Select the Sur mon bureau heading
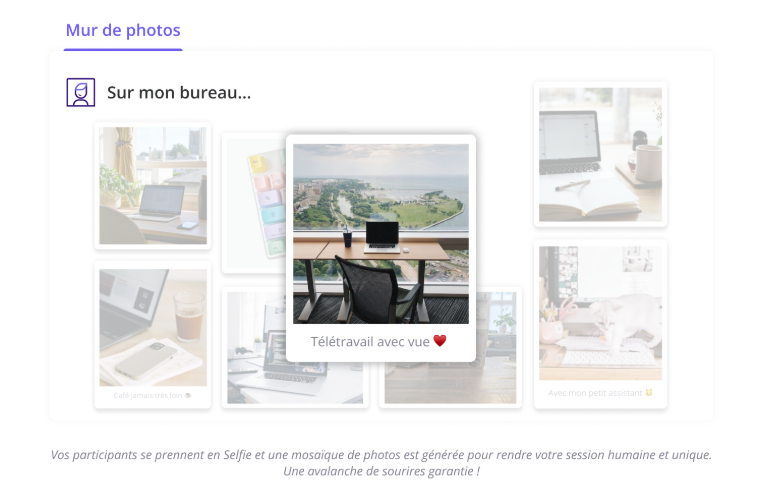Viewport: 769px width, 501px height. tap(179, 93)
